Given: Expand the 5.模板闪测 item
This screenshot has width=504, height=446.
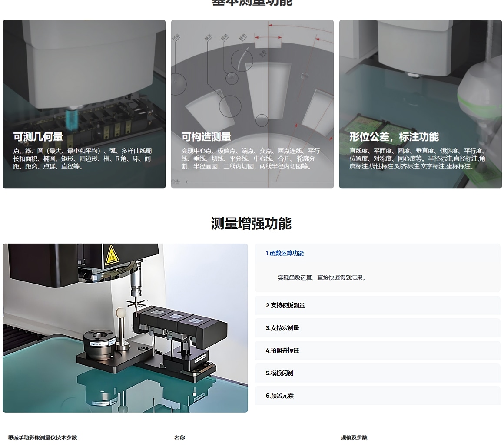Looking at the screenshot, I should pyautogui.click(x=279, y=373).
